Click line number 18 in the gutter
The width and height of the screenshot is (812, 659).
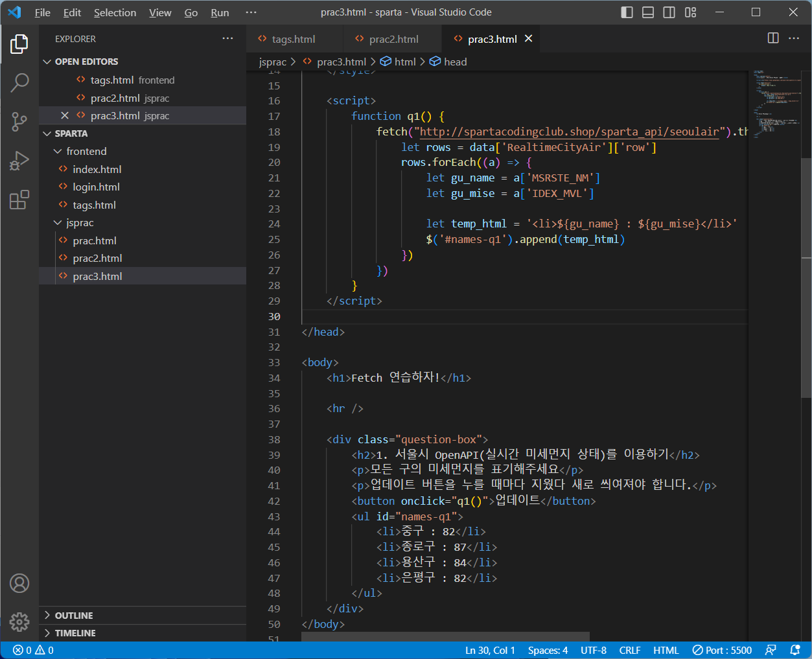[274, 132]
